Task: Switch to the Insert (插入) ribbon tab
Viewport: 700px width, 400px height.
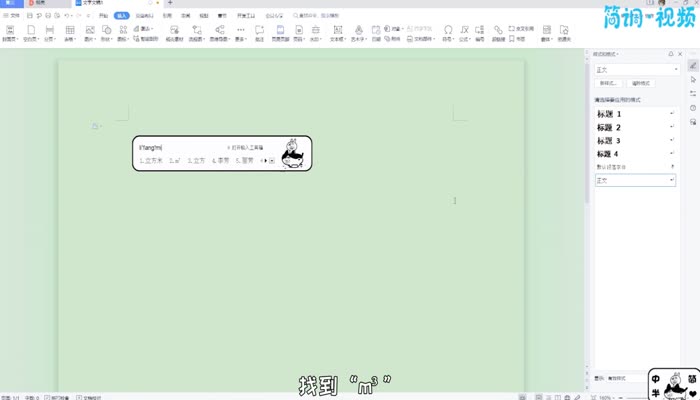Action: [121, 16]
